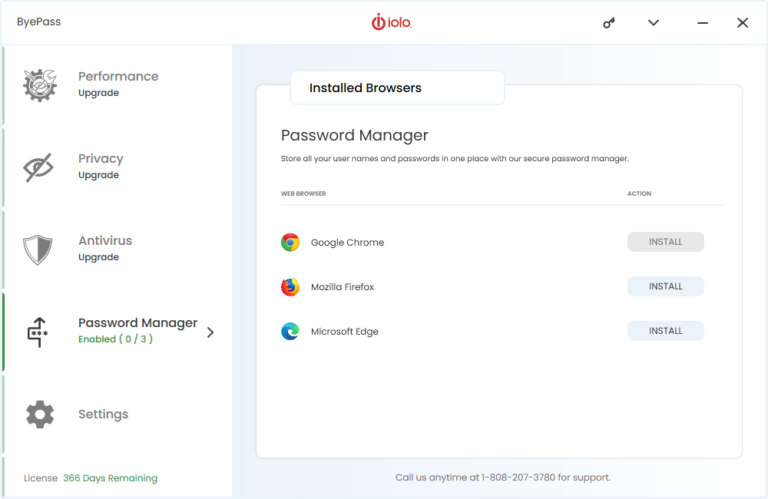Click the WEB BROWSER column header

(x=303, y=193)
